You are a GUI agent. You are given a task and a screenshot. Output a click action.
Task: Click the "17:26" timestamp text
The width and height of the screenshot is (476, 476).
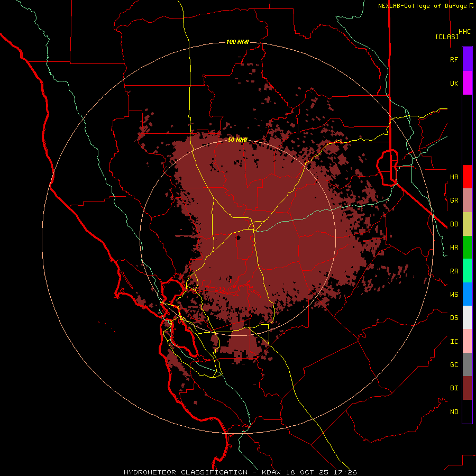346,472
